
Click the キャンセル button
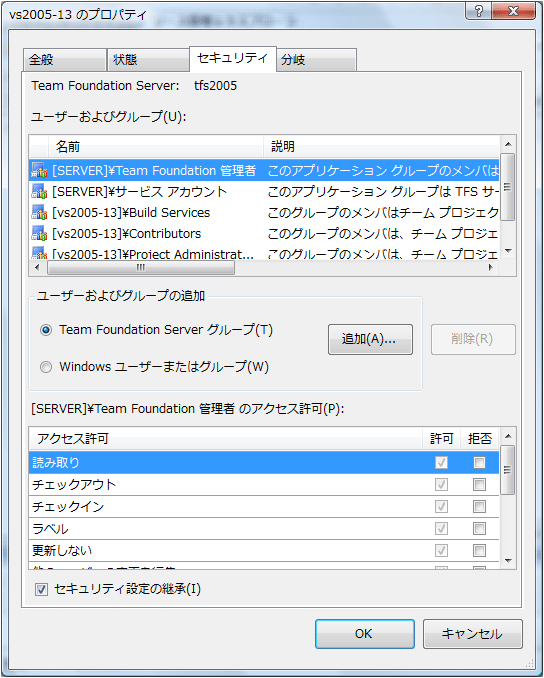[x=473, y=634]
